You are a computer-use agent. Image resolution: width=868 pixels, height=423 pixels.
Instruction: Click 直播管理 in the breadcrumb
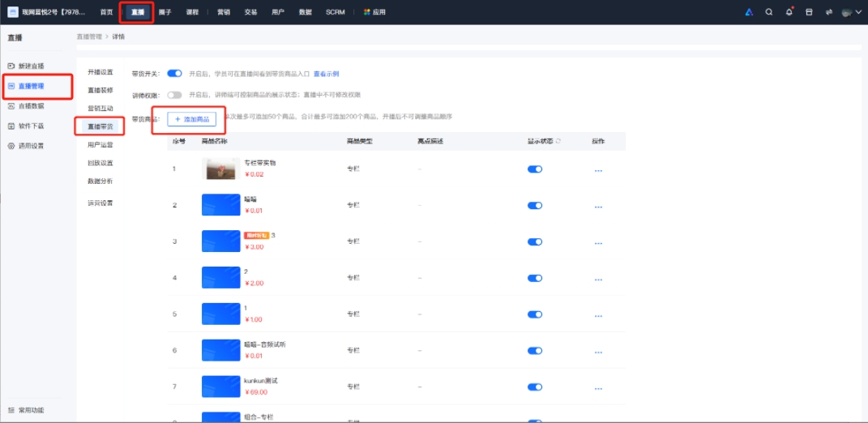89,37
